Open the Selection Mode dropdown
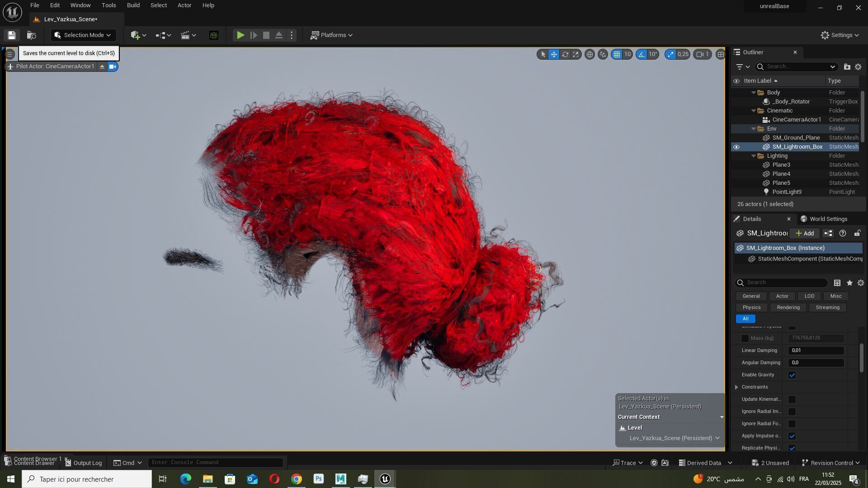 [x=83, y=35]
